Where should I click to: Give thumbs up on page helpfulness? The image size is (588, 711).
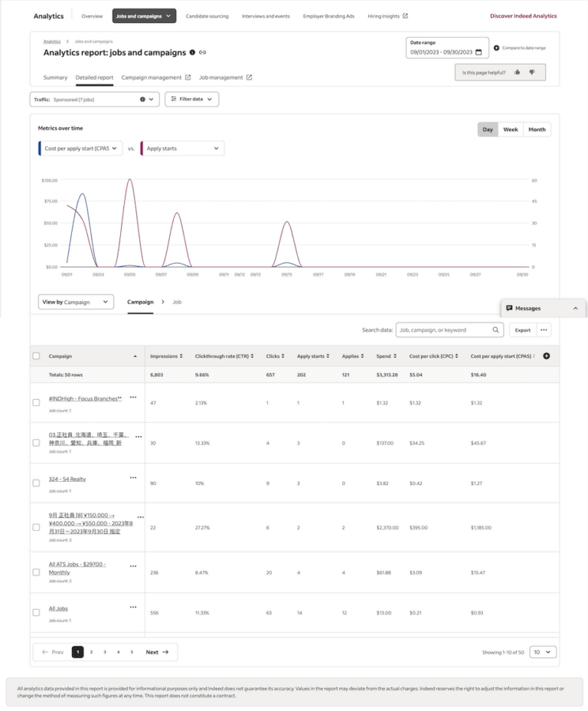pos(517,71)
